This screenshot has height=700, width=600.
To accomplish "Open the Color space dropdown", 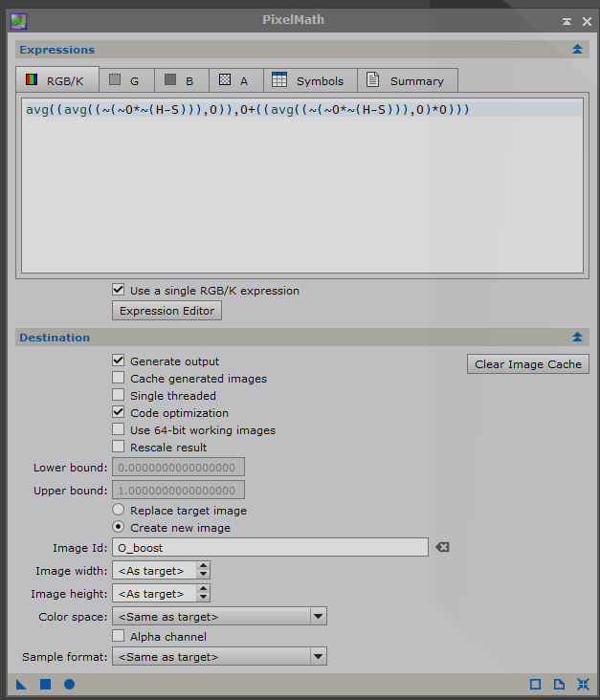I will 219,617.
